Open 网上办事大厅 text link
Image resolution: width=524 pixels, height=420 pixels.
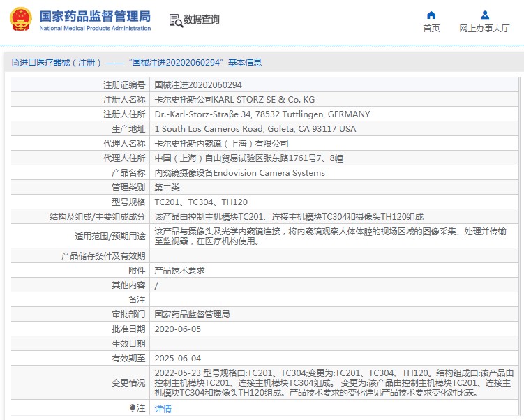(x=484, y=29)
